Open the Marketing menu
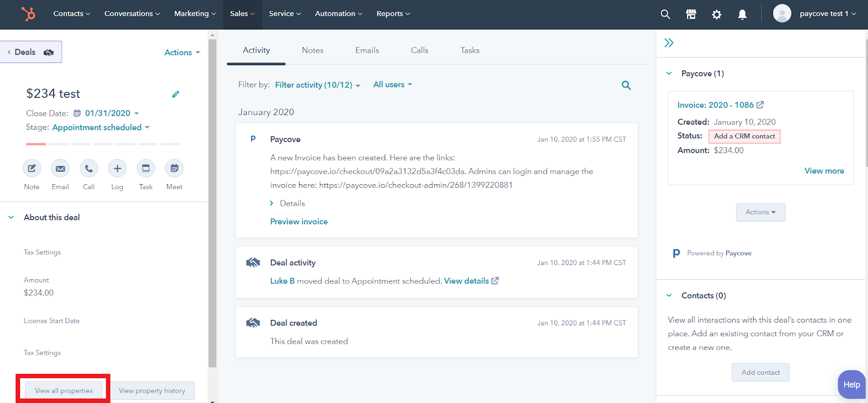The height and width of the screenshot is (403, 868). point(195,14)
